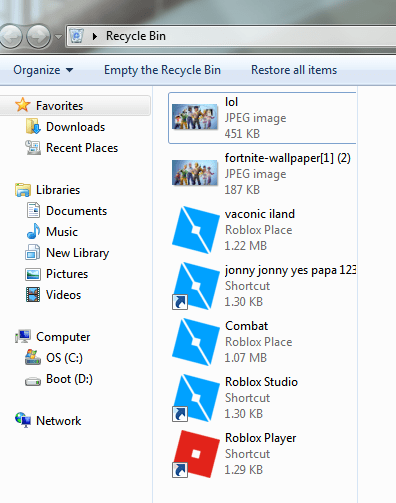Viewport: 396px width, 503px height.
Task: Click the 187 KB file size text
Action: tap(242, 190)
